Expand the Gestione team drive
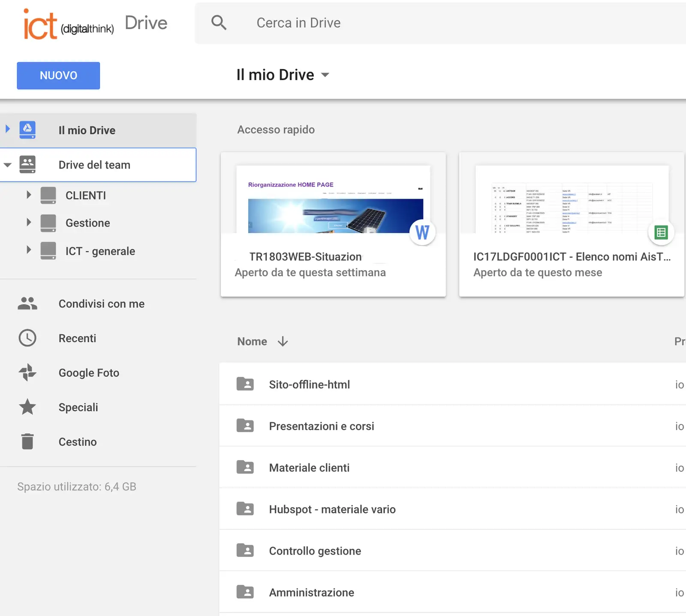Image resolution: width=686 pixels, height=616 pixels. (29, 222)
